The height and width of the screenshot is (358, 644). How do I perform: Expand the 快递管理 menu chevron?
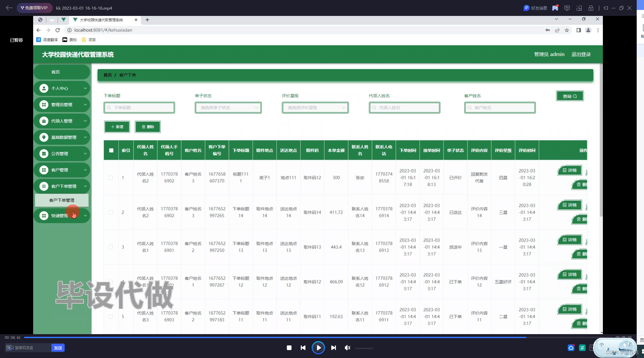pyautogui.click(x=85, y=216)
